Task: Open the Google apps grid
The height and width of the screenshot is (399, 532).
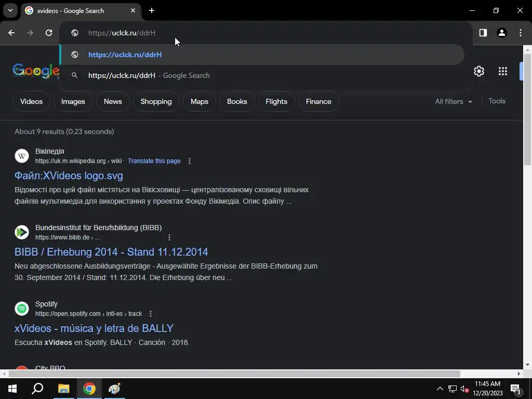Action: click(503, 71)
